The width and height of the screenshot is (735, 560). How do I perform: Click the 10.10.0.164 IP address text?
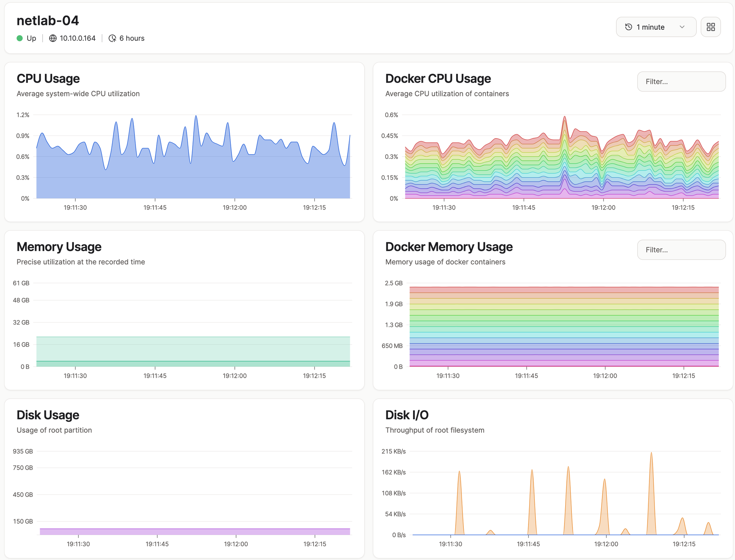[78, 38]
